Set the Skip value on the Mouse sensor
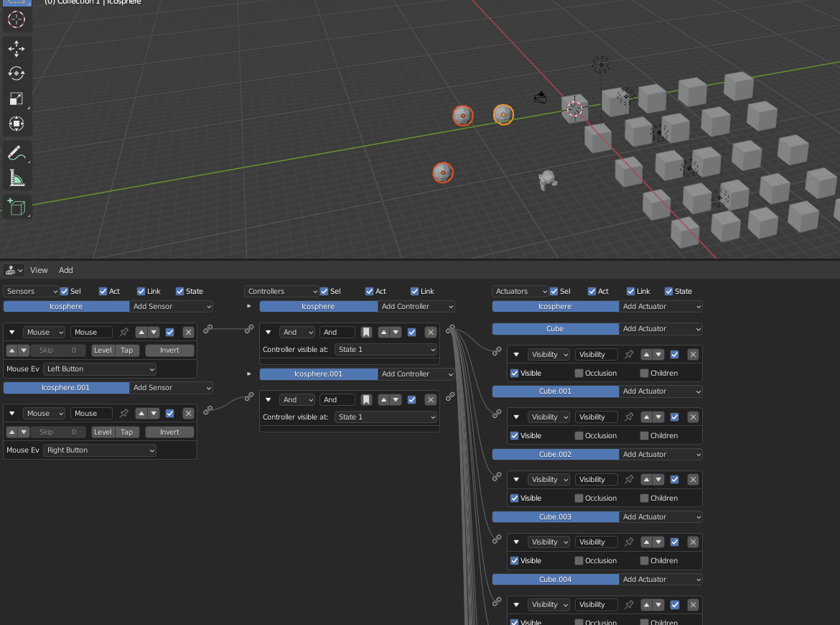Viewport: 840px width, 625px height. (57, 350)
